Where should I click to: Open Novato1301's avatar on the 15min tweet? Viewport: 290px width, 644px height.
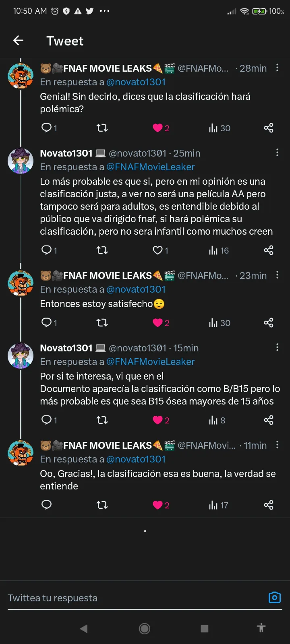(x=21, y=356)
